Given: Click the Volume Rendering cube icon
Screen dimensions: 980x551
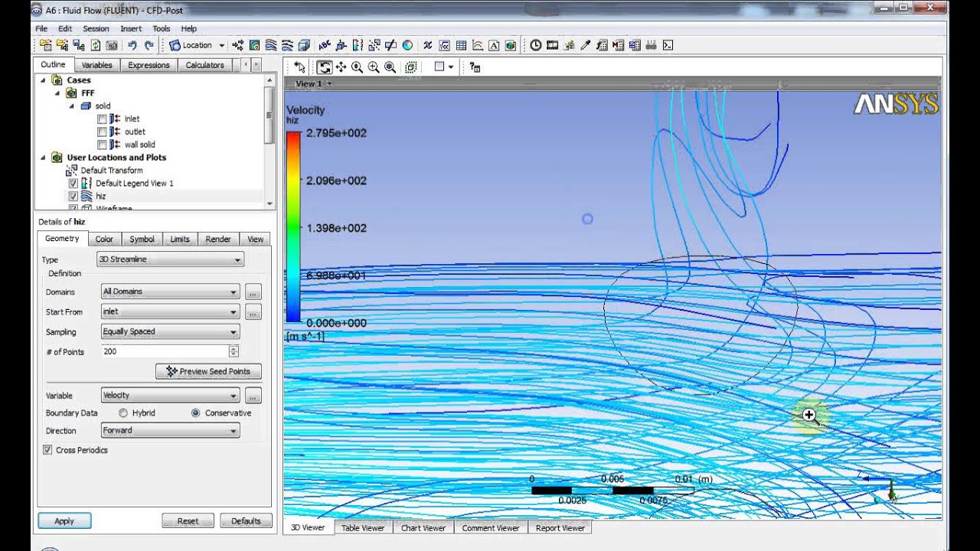Looking at the screenshot, I should [304, 45].
